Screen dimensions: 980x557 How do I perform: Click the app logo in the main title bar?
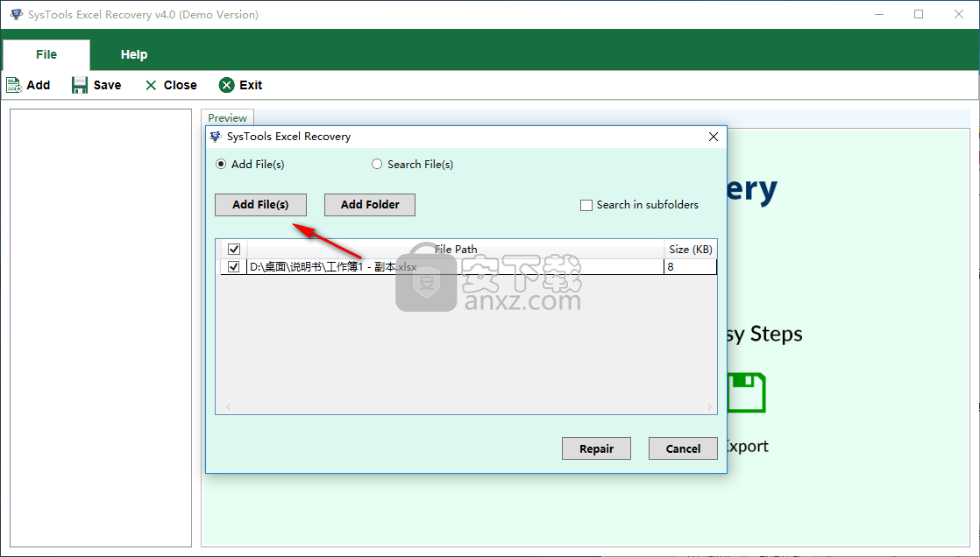click(17, 14)
